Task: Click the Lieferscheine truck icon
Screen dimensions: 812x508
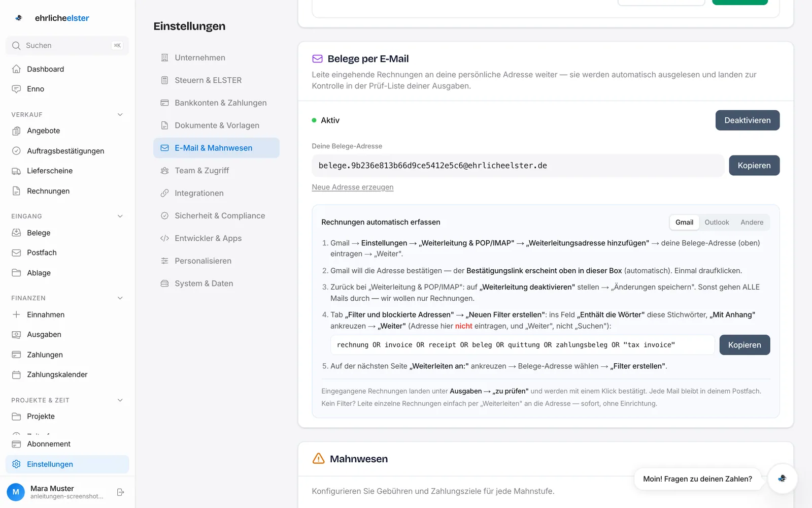Action: 16,171
